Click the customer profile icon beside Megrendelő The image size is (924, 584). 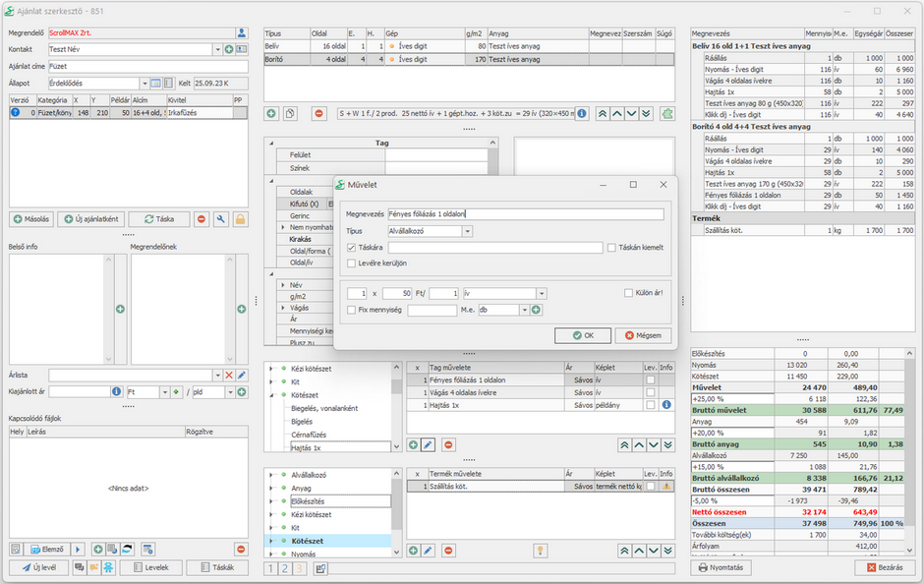tap(242, 33)
